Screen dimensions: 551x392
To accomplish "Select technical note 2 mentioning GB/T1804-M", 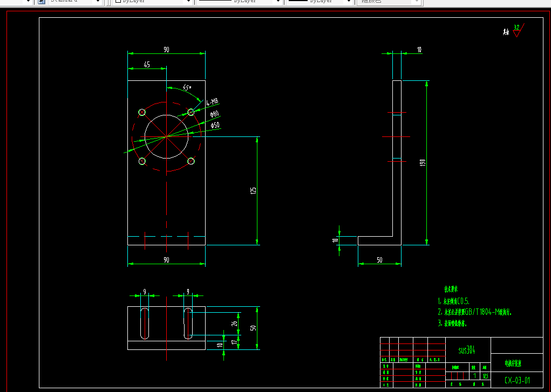I will [x=475, y=312].
